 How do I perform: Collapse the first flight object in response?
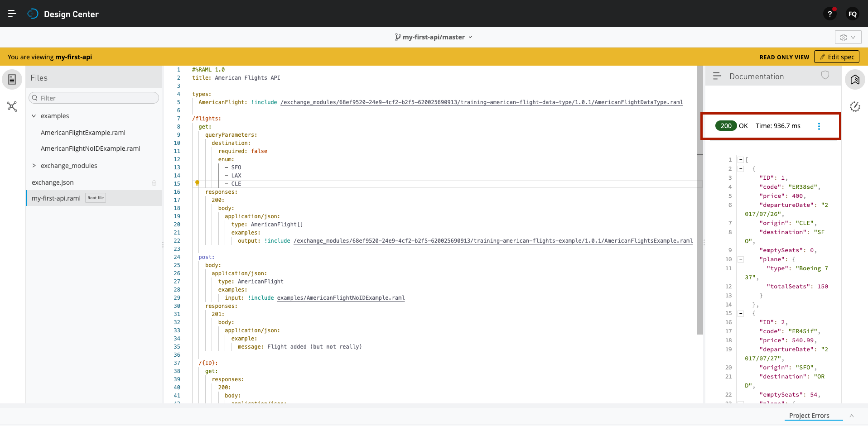click(x=741, y=169)
